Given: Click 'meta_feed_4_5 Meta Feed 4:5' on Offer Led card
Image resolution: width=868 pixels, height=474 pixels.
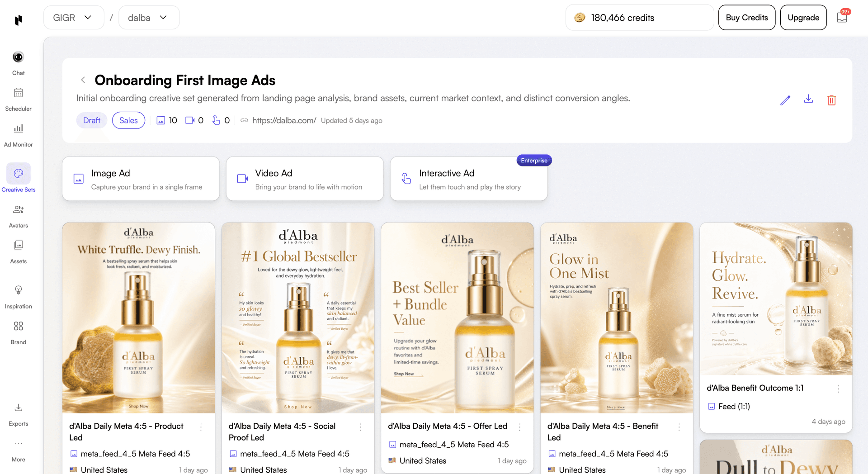Looking at the screenshot, I should [x=454, y=445].
